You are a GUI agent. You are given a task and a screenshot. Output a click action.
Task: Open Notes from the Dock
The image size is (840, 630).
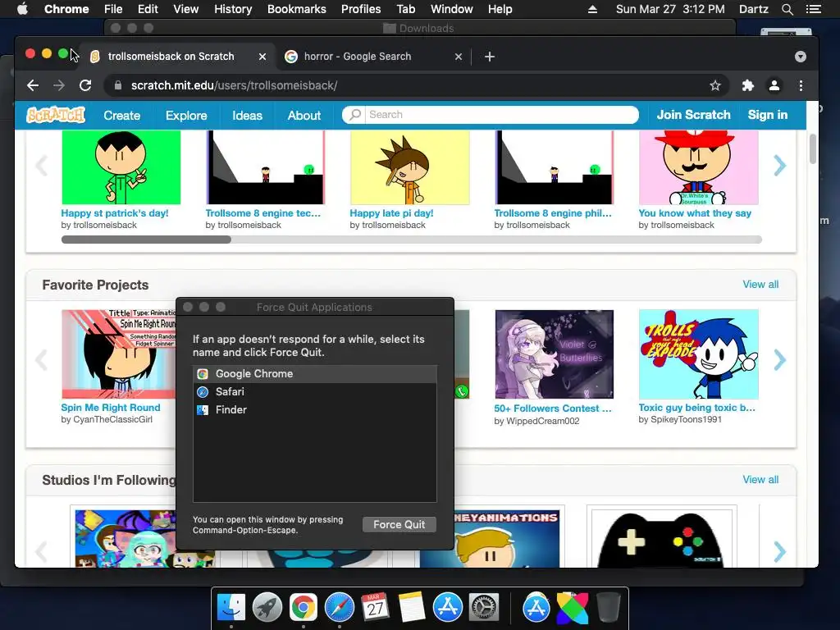411,607
